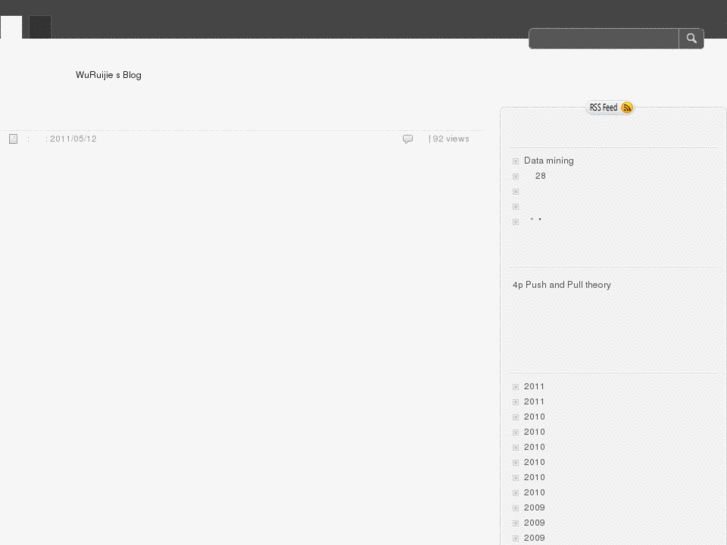Click bullet icon beside first 2009 archive

(516, 508)
